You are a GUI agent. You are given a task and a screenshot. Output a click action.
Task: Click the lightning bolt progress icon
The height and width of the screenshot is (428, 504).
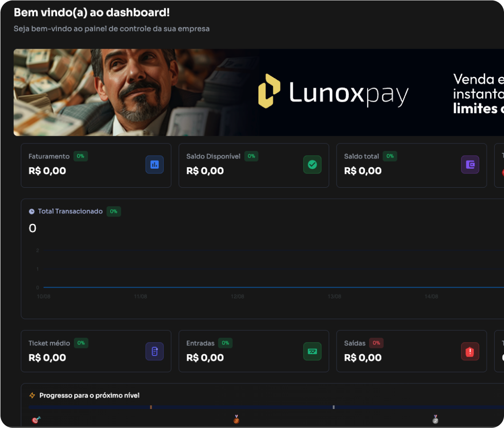[32, 396]
